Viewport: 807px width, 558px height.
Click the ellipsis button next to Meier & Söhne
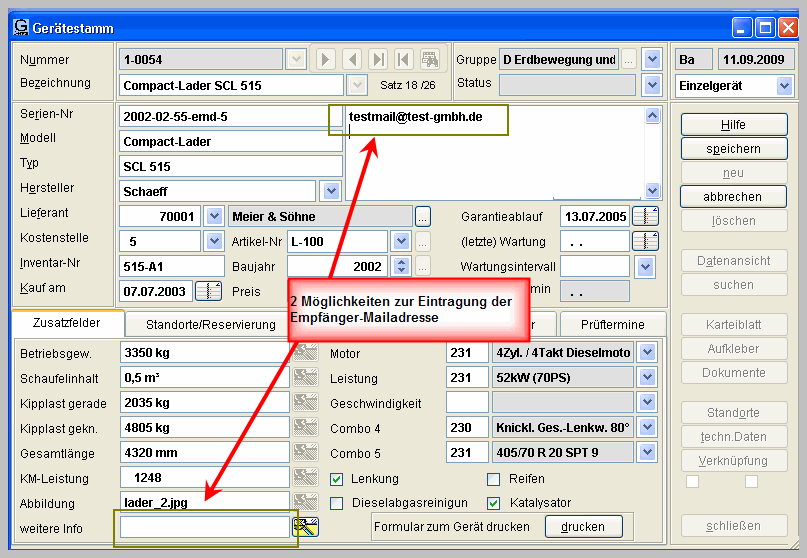(423, 216)
